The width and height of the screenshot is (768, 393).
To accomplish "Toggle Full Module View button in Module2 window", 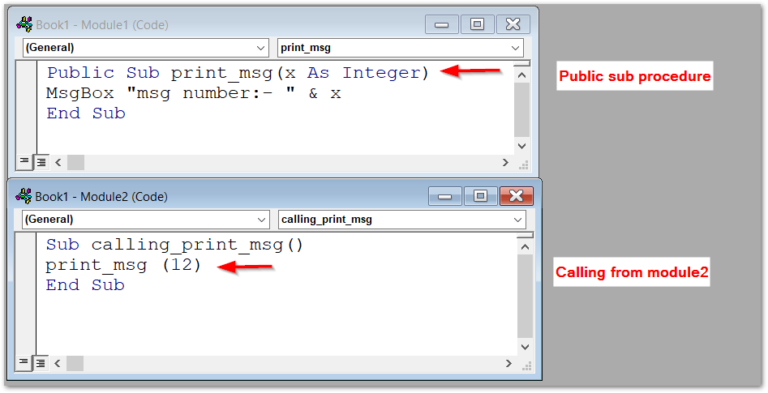I will [41, 363].
